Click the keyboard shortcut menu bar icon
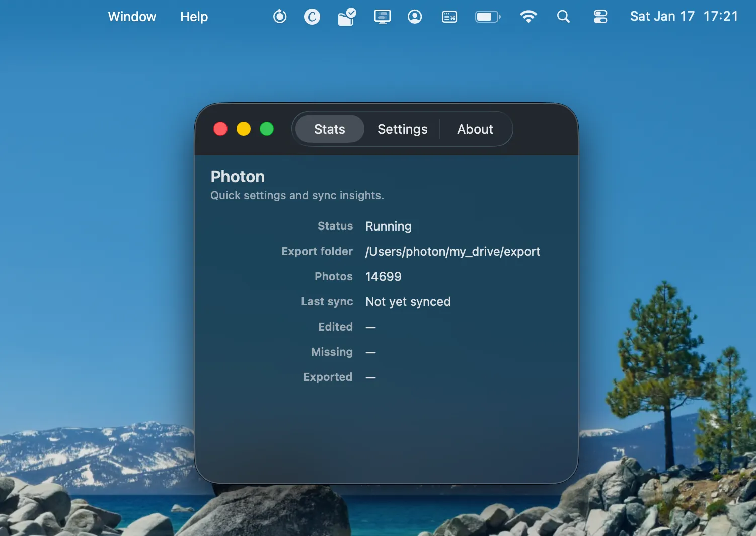This screenshot has width=756, height=536. point(449,17)
